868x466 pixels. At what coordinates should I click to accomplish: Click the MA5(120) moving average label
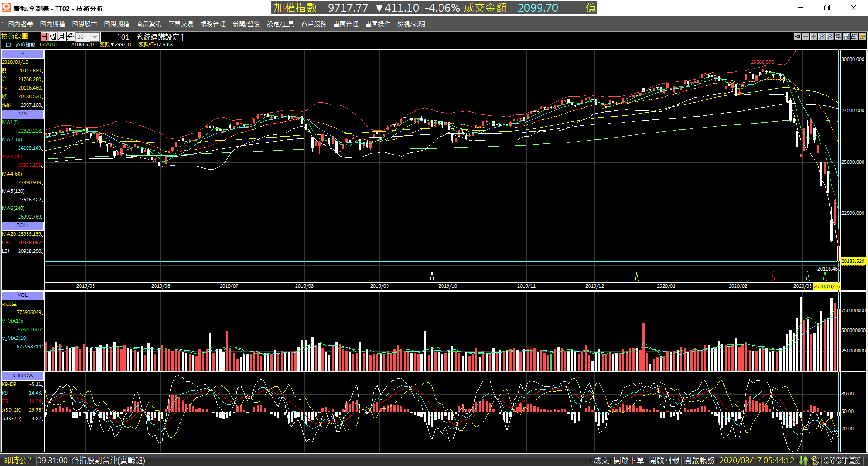coord(14,191)
